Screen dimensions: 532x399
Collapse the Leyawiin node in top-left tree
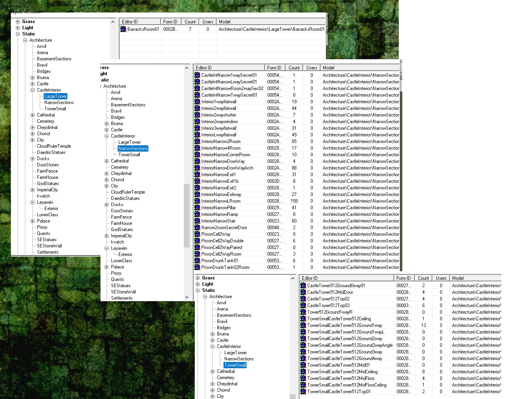click(x=33, y=202)
